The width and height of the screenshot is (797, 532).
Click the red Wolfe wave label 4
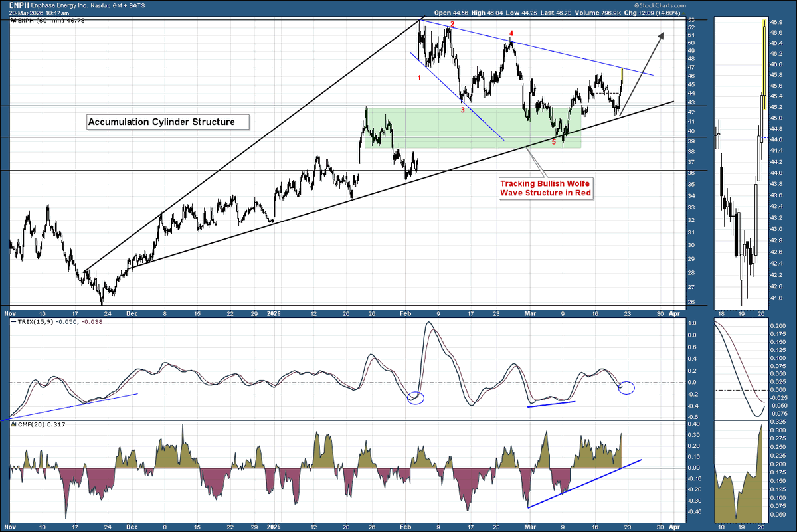(x=511, y=33)
